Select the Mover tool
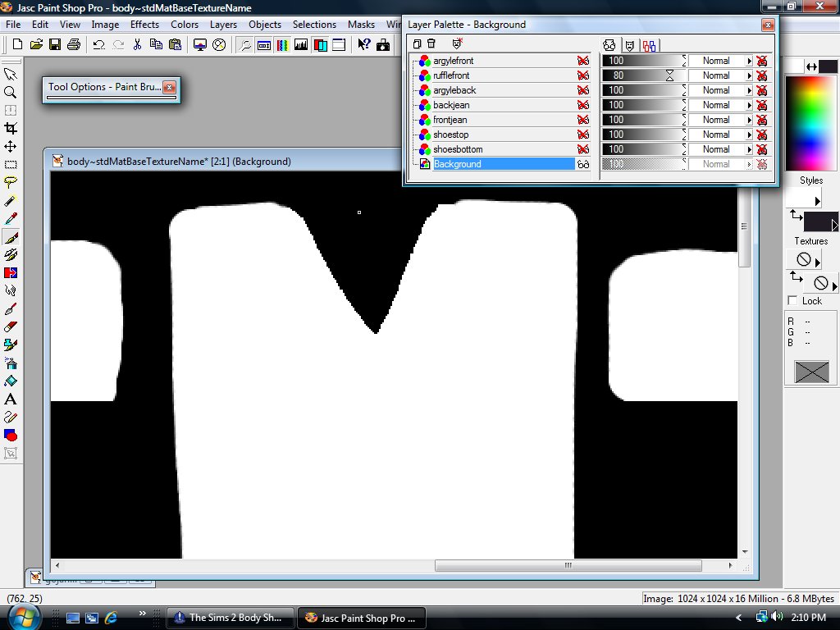Viewport: 840px width, 630px height. pyautogui.click(x=10, y=146)
